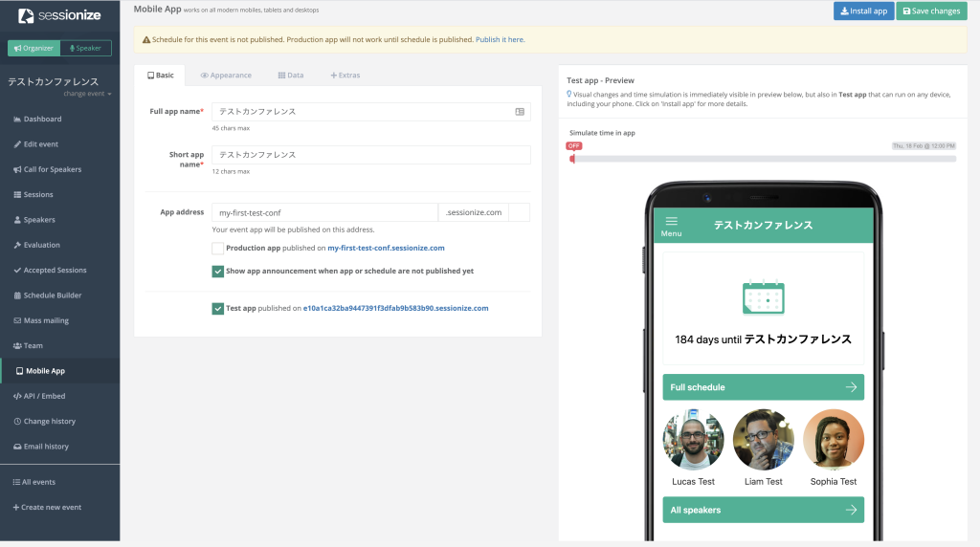Screen dimensions: 980x547
Task: Click the Team members icon
Action: tap(16, 345)
